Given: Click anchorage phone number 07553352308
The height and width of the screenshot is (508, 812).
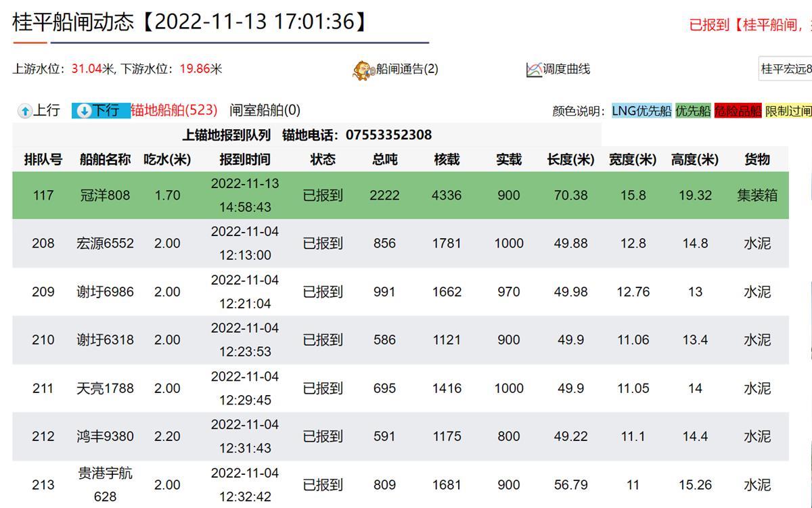Looking at the screenshot, I should point(388,135).
